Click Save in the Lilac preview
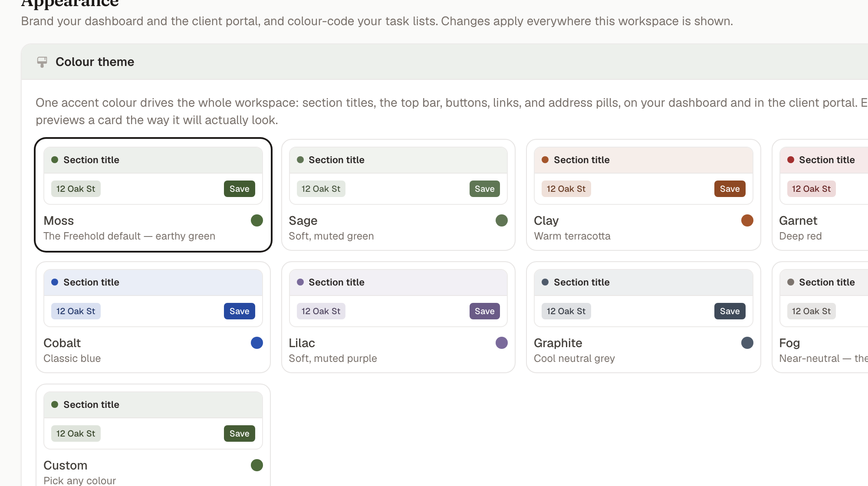868x486 pixels. tap(485, 311)
